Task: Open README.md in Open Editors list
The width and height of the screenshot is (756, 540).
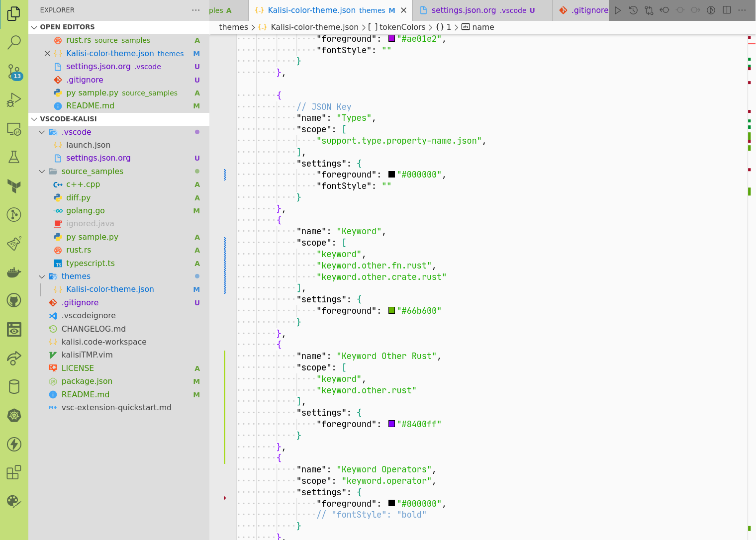Action: pos(119,106)
